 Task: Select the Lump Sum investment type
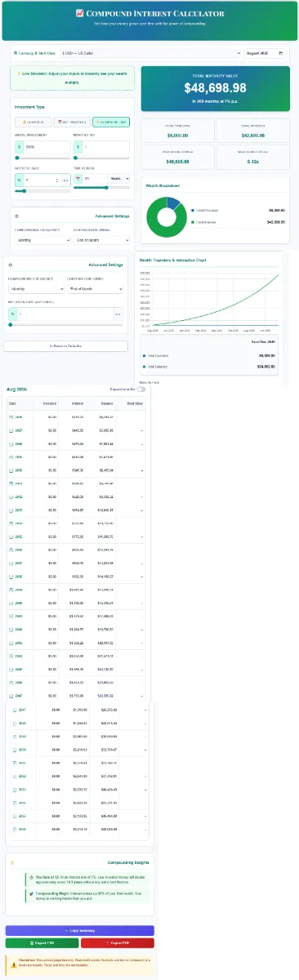[x=33, y=121]
